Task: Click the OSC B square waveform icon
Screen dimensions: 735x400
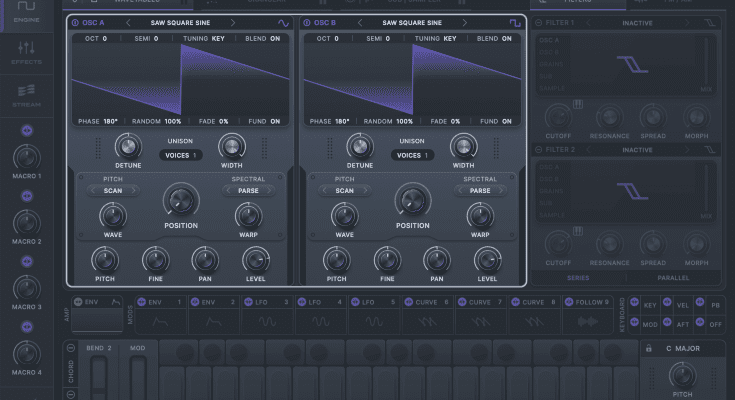Action: (x=515, y=22)
